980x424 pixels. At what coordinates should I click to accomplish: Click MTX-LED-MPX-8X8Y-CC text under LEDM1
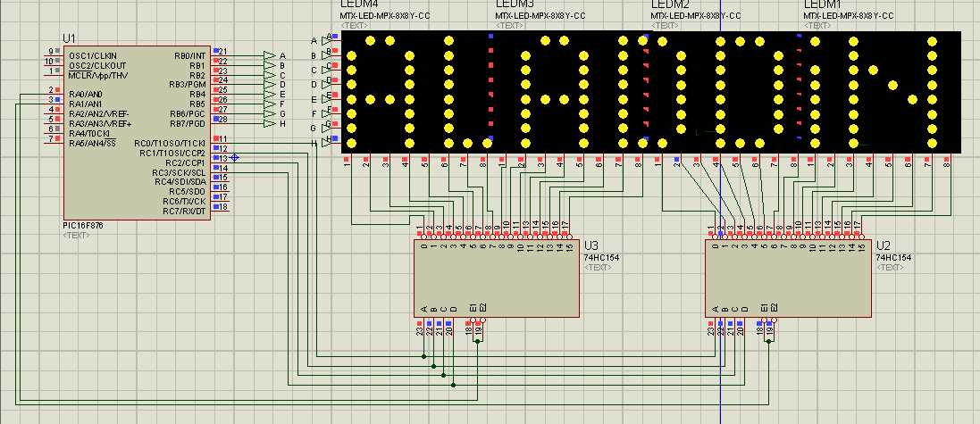[848, 15]
